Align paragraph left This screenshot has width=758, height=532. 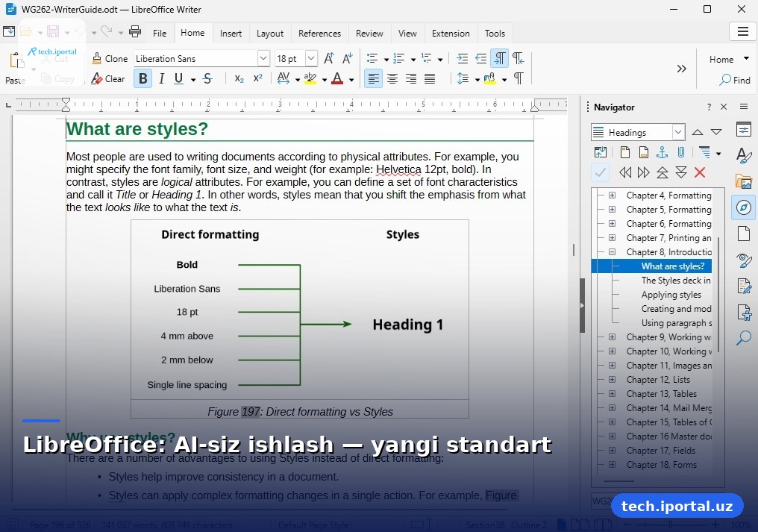coord(373,79)
